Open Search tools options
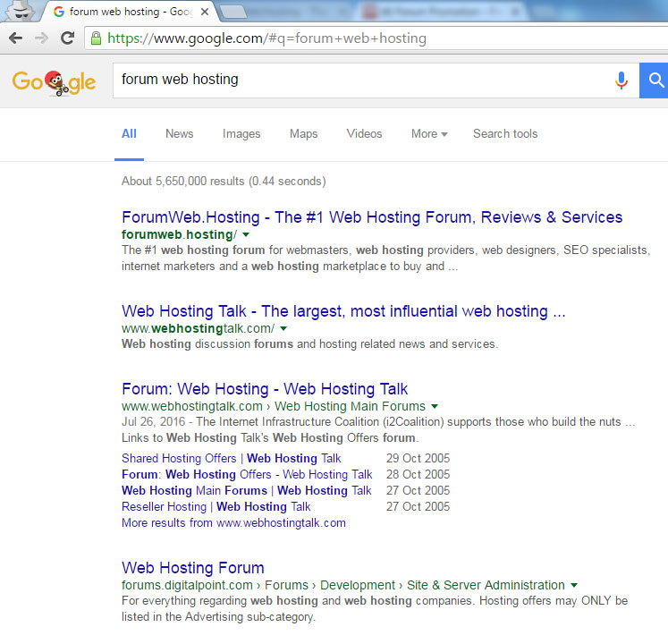The width and height of the screenshot is (668, 644). coord(505,134)
